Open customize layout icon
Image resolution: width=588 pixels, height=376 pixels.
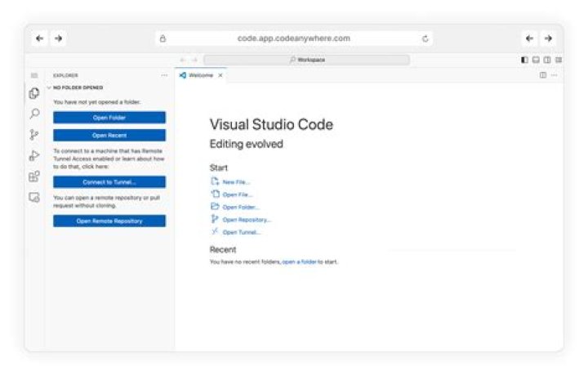[559, 60]
